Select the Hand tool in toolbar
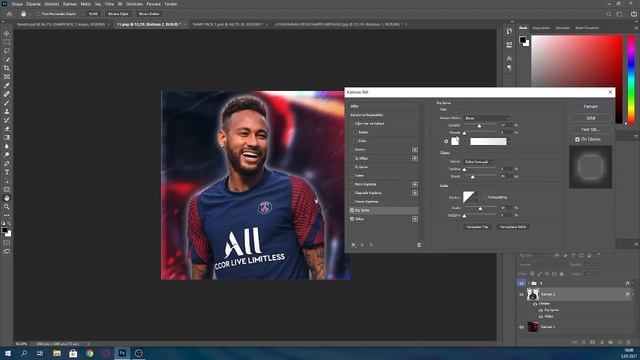Viewport: 640px width, 360px height. (x=7, y=198)
